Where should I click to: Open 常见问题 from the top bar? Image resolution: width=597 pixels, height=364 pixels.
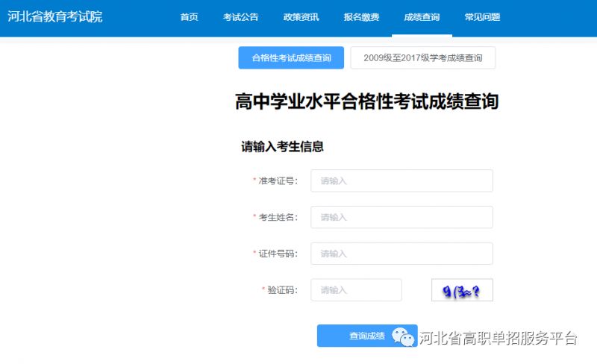click(482, 17)
